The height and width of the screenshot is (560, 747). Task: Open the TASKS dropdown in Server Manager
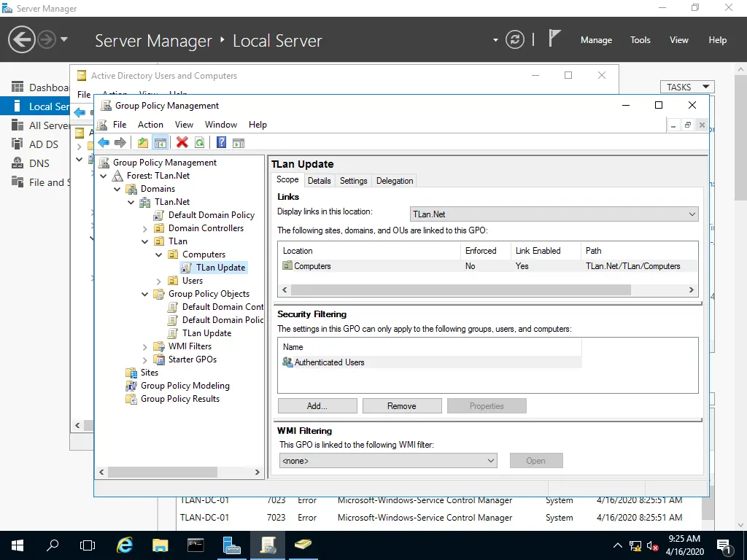[x=687, y=87]
